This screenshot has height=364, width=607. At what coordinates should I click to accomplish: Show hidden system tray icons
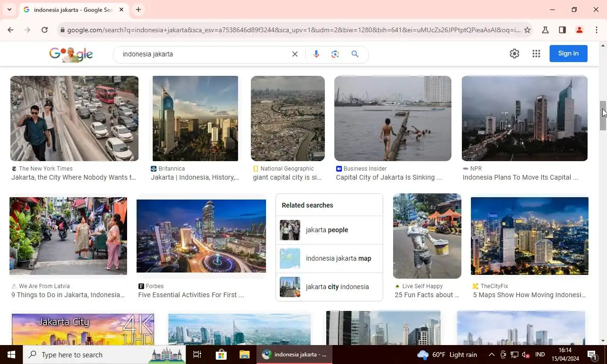click(492, 355)
